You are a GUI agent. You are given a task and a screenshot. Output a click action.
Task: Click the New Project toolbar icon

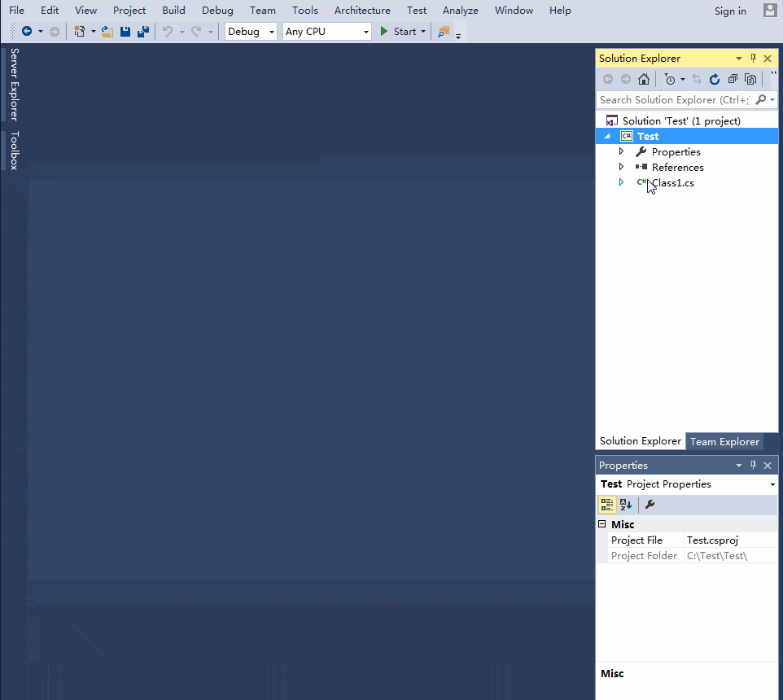(x=80, y=32)
